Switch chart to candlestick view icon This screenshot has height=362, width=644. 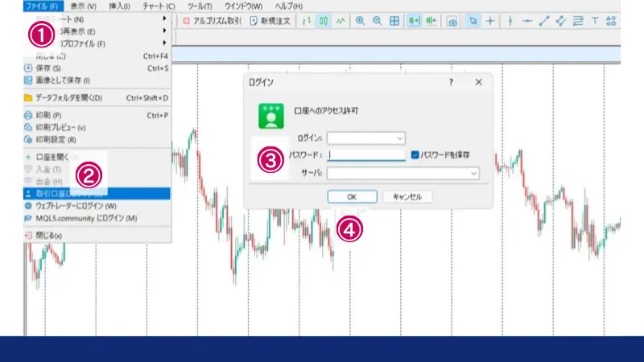[324, 20]
